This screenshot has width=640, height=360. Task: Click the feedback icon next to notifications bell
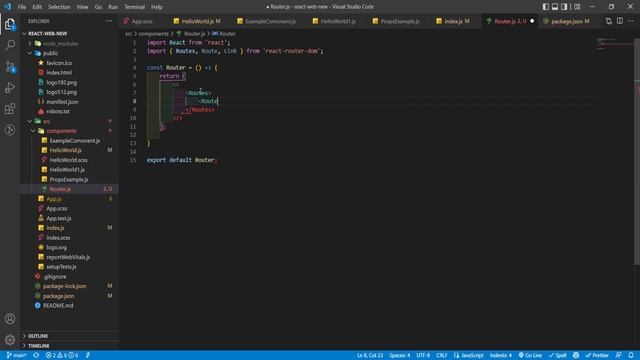618,355
